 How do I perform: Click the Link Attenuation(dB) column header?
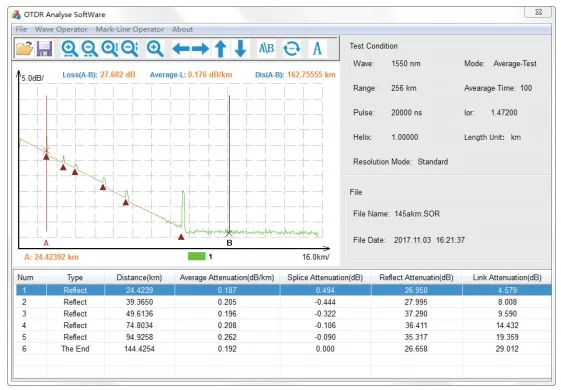coord(507,278)
